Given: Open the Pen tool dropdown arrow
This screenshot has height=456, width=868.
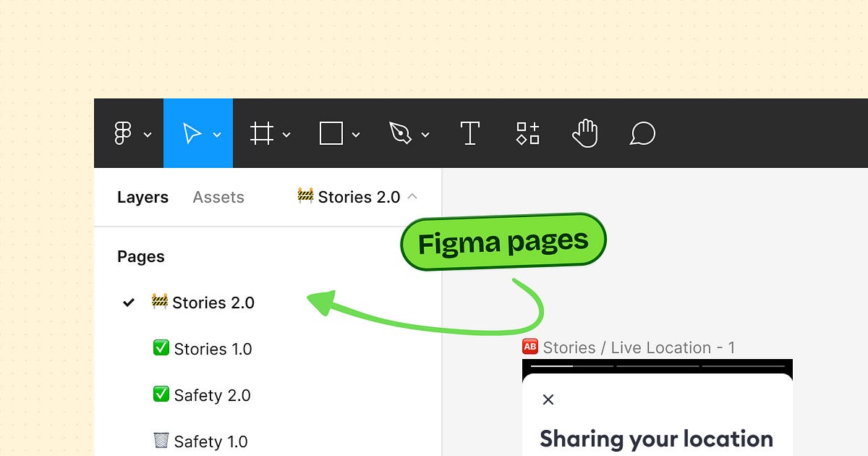Looking at the screenshot, I should point(425,136).
